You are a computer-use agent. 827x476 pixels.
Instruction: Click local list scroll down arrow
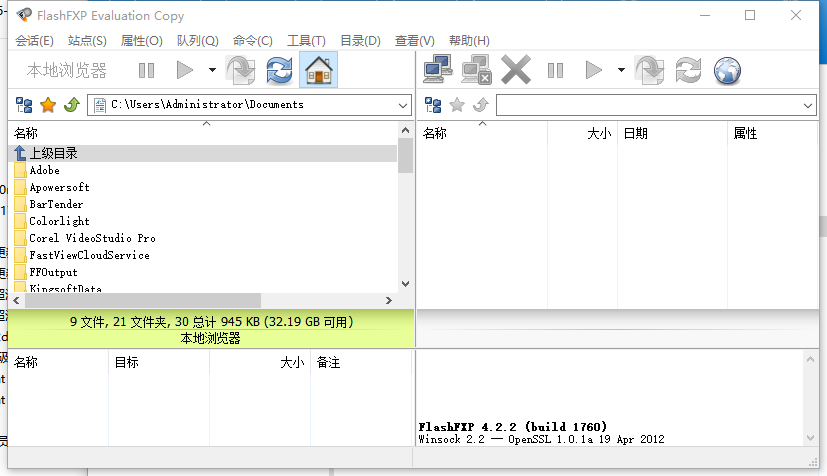(x=405, y=284)
